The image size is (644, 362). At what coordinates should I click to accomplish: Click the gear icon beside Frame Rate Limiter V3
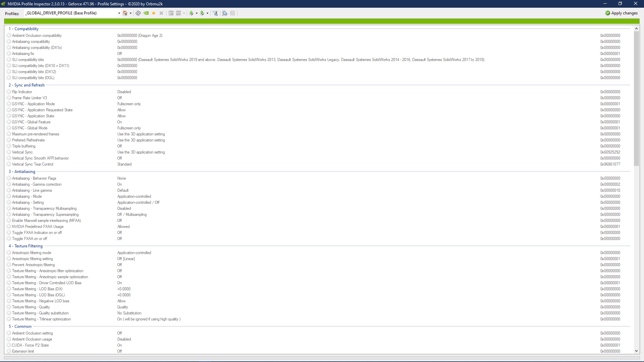[9, 98]
